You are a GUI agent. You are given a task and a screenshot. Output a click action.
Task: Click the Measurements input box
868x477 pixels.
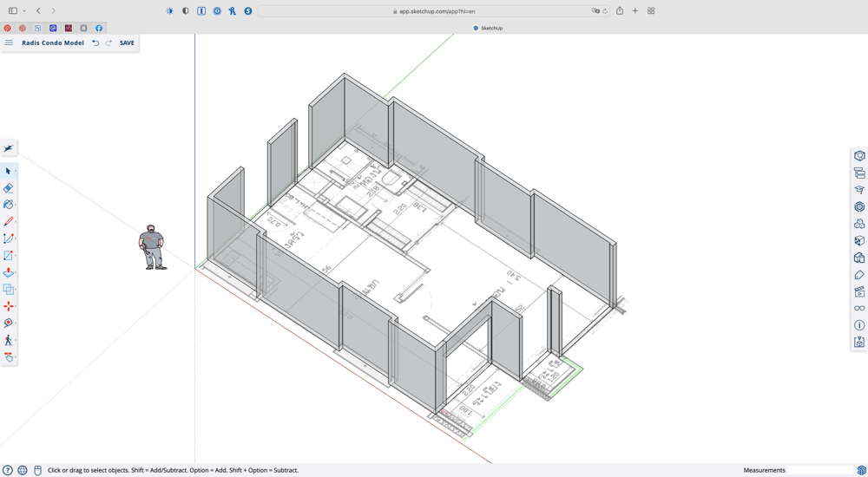820,470
